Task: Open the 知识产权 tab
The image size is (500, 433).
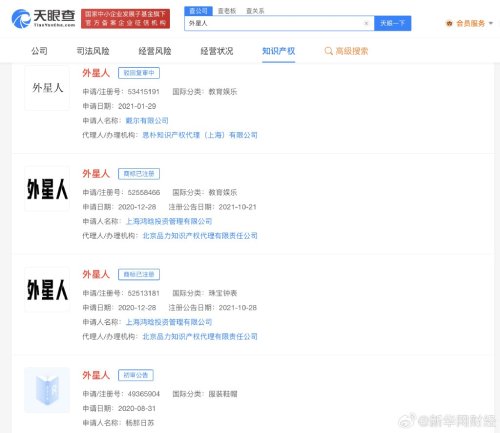Action: 278,51
